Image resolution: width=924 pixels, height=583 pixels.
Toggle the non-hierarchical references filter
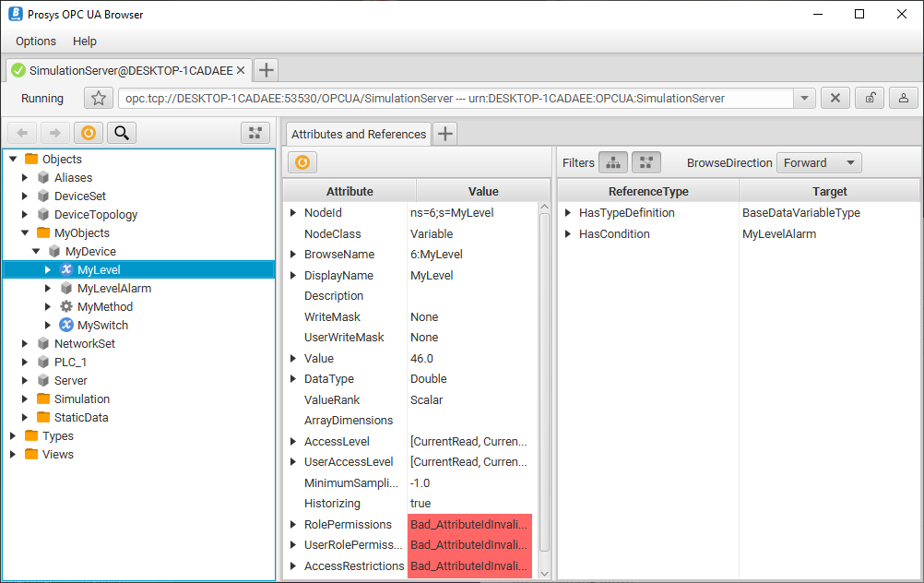(x=646, y=162)
